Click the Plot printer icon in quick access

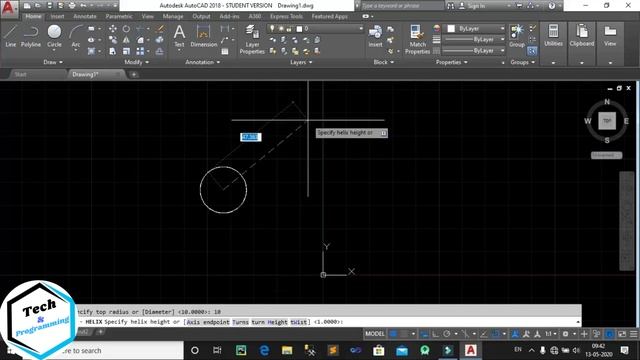(72, 6)
